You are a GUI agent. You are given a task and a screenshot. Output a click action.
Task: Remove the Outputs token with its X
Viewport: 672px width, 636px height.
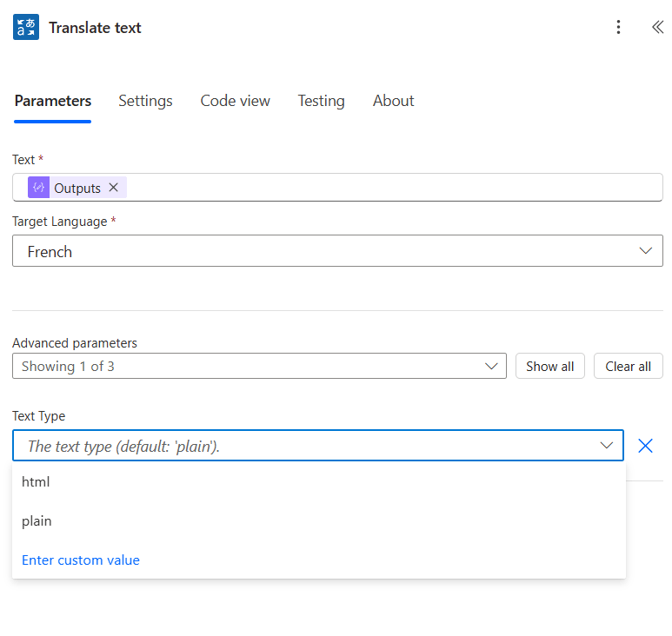(113, 187)
